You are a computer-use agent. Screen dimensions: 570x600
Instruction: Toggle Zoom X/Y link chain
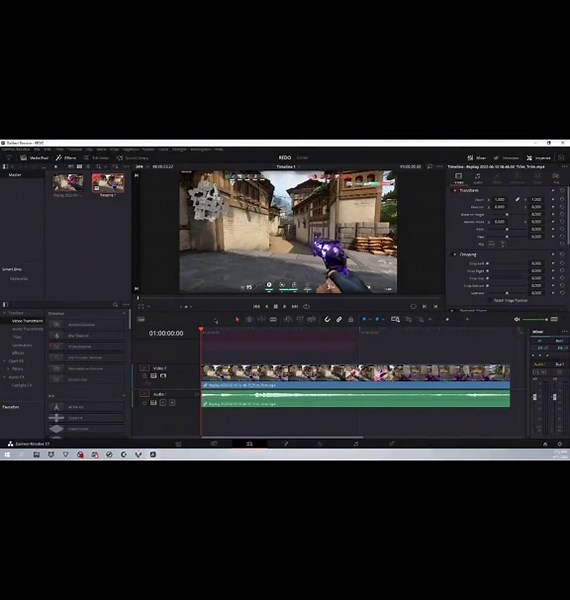point(517,199)
